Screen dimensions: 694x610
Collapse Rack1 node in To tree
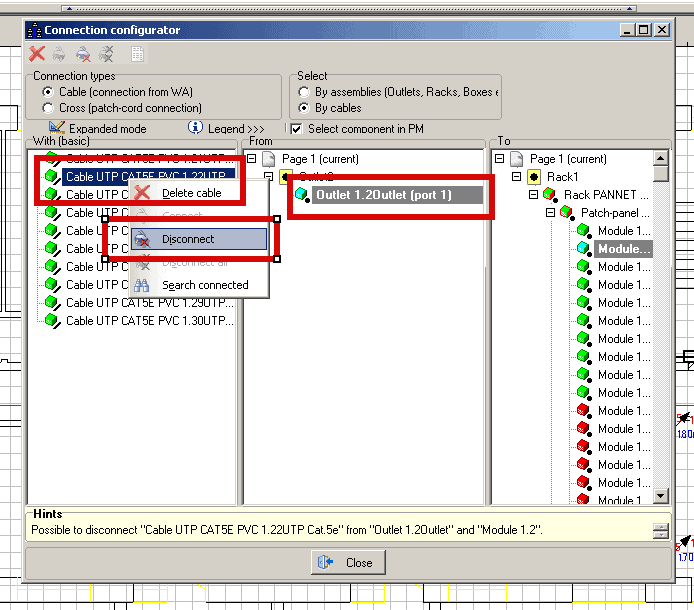pos(517,177)
